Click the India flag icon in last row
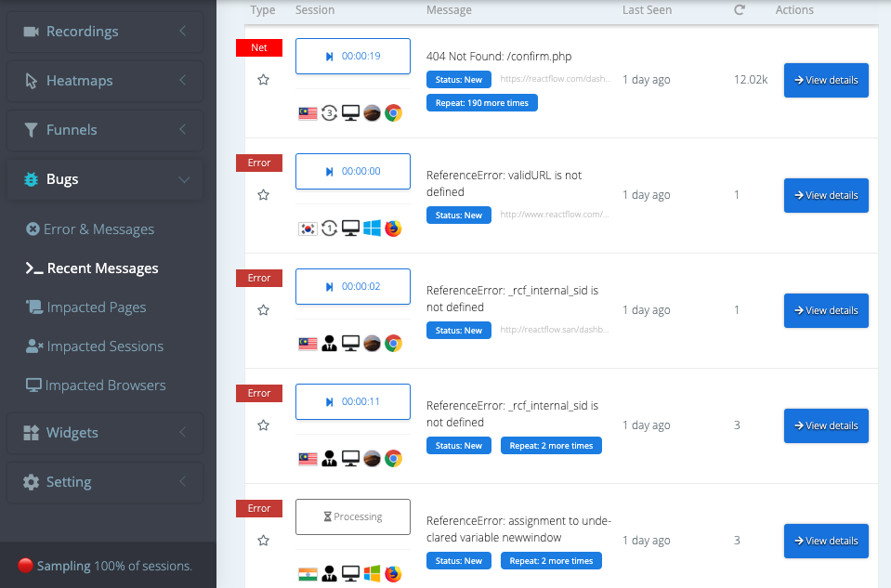Screen dimensions: 891x588 [x=308, y=574]
